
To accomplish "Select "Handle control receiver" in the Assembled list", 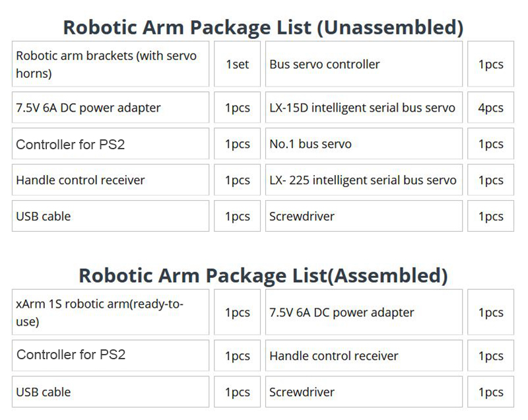I will point(364,356).
